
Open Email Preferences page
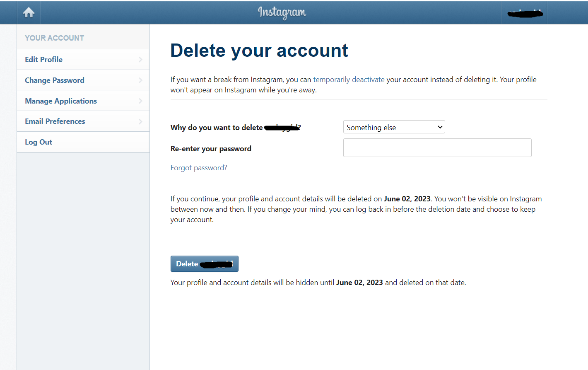click(x=55, y=121)
